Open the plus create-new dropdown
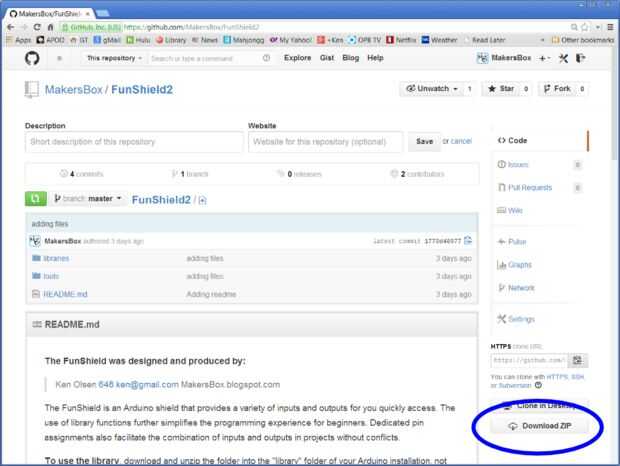The image size is (620, 466). [x=545, y=58]
